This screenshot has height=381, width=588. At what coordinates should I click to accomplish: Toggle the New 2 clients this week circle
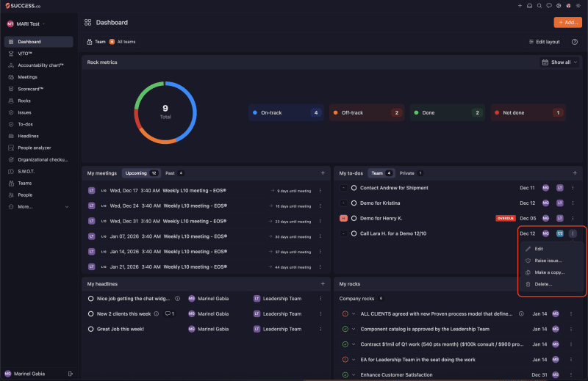pyautogui.click(x=90, y=314)
